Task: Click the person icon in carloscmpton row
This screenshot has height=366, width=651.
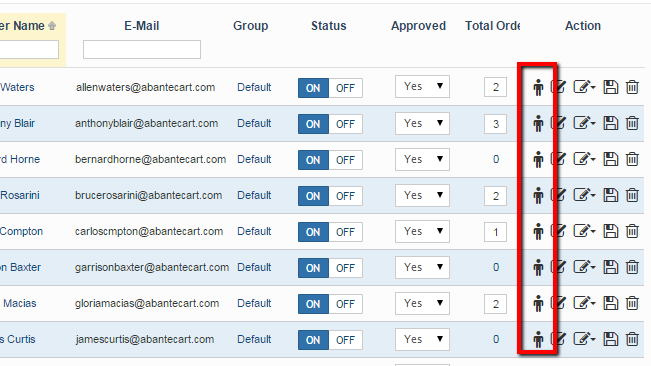Action: pyautogui.click(x=538, y=232)
